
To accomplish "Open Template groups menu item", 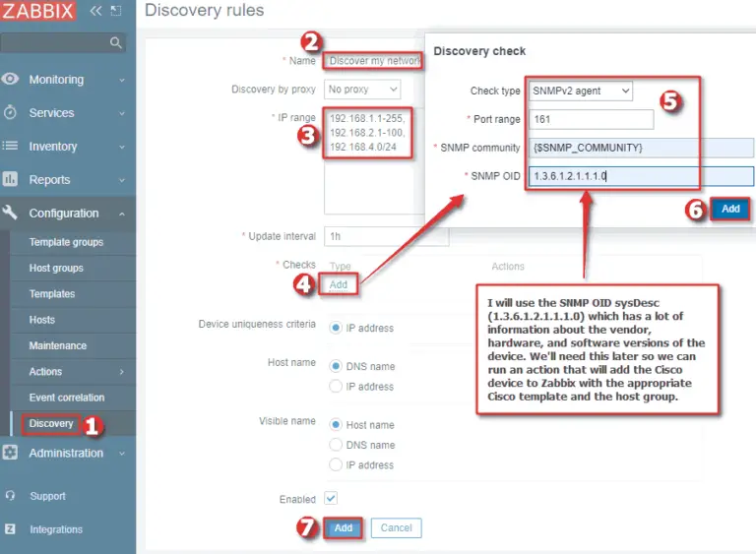I will pos(66,242).
